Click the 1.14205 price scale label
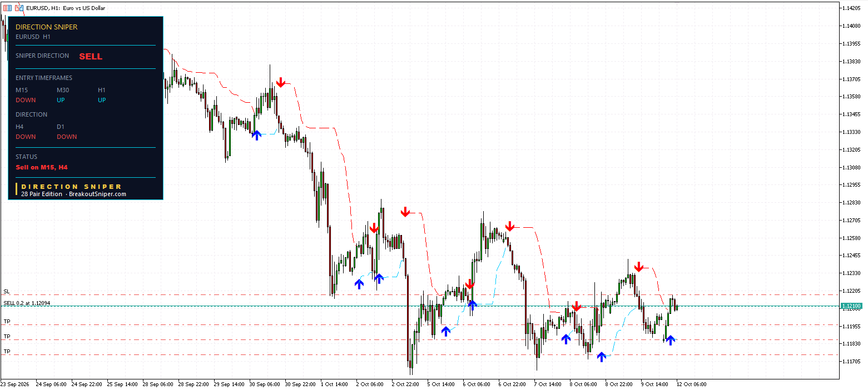The width and height of the screenshot is (868, 390). 852,8
